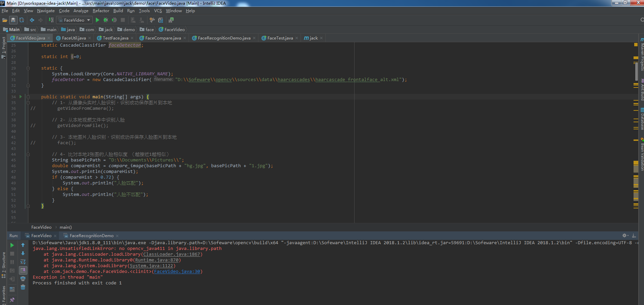
Task: Click the face folder breadcrumb
Action: click(147, 30)
